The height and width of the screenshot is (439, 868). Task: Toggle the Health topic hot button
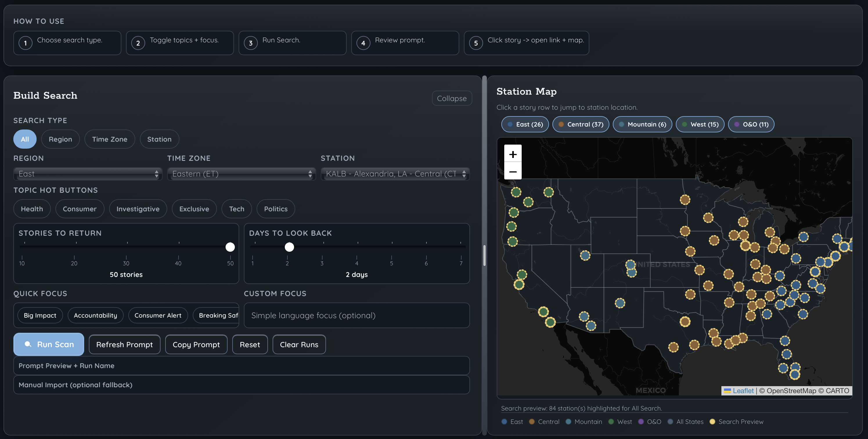coord(32,208)
